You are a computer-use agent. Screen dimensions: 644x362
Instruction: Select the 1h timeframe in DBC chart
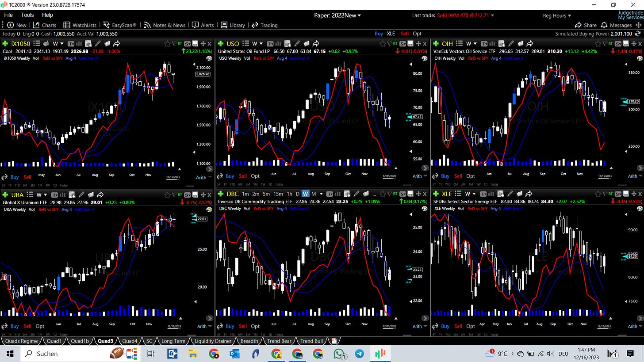click(x=290, y=194)
